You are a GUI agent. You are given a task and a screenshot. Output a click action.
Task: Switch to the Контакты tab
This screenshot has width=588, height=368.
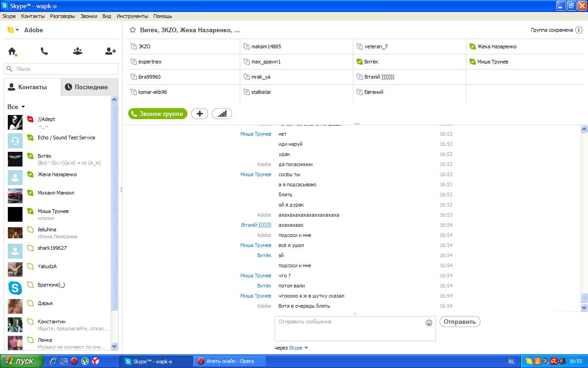[32, 87]
